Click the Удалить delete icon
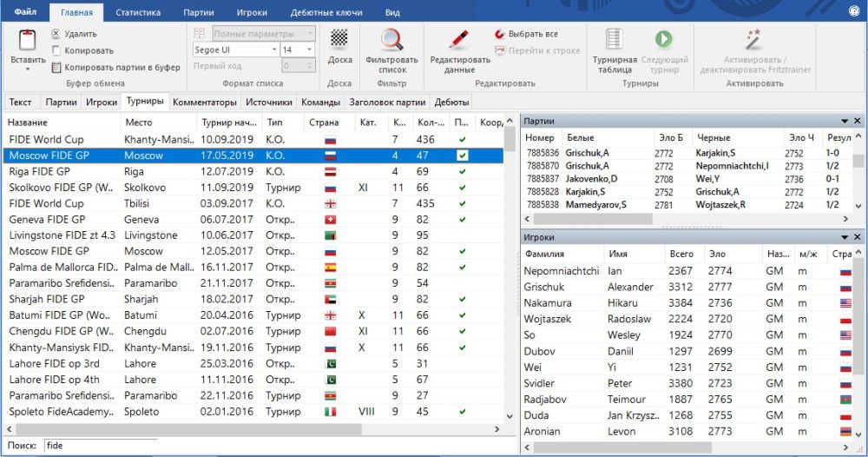868x457 pixels. click(x=56, y=34)
